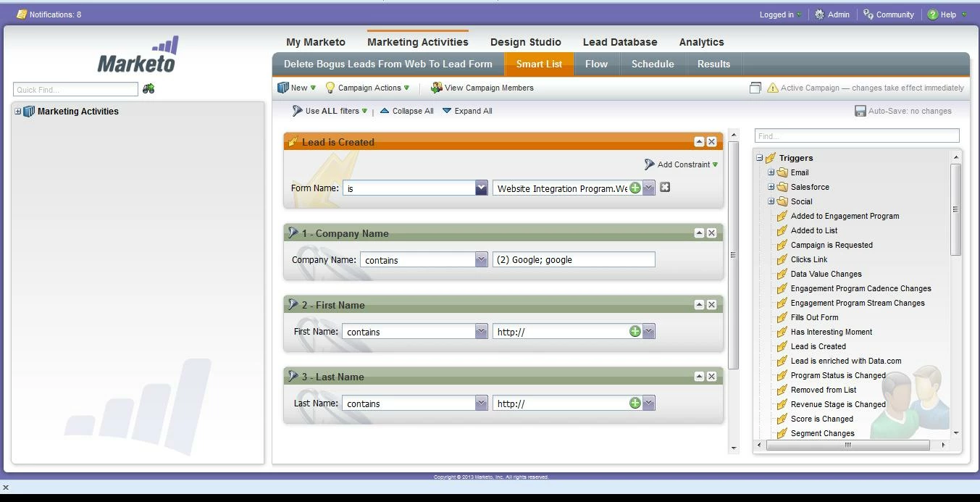Select the Added to Engagement Program trigger
This screenshot has width=980, height=502.
point(845,216)
